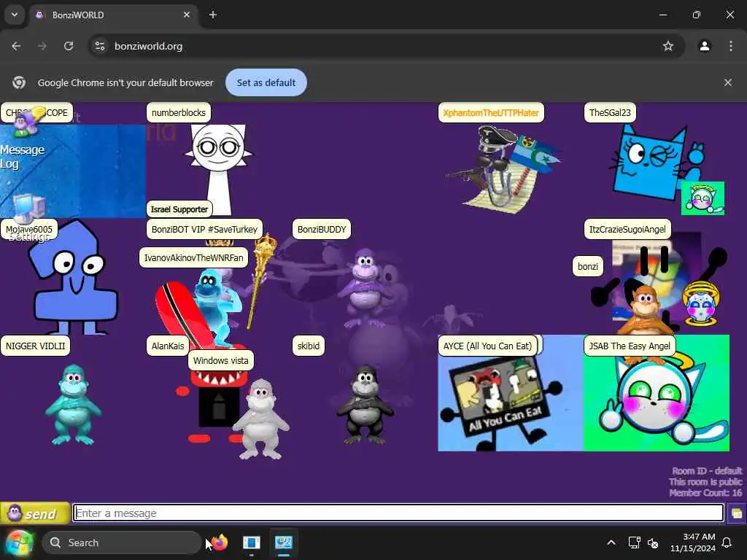Viewport: 747px width, 560px height.
Task: Show hidden system tray icons
Action: tap(611, 542)
